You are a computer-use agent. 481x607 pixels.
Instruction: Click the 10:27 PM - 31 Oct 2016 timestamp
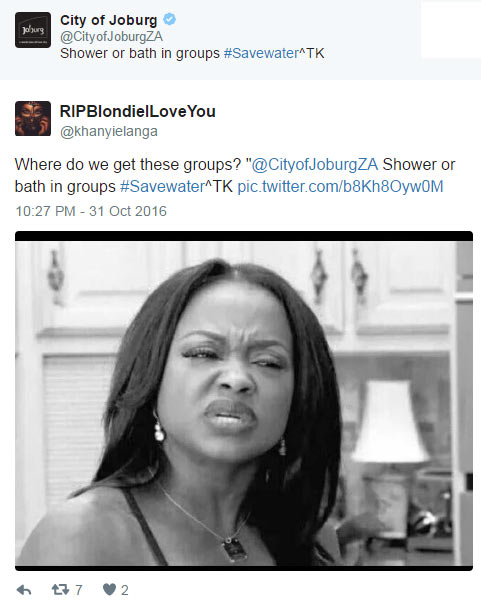pyautogui.click(x=91, y=211)
